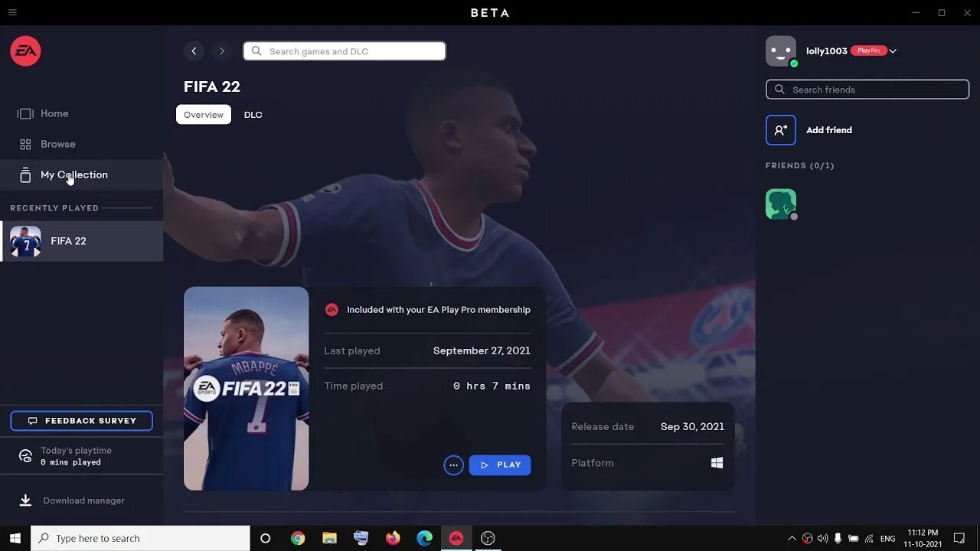980x551 pixels.
Task: Click Included with your EA Play Pro membership
Action: click(x=439, y=310)
